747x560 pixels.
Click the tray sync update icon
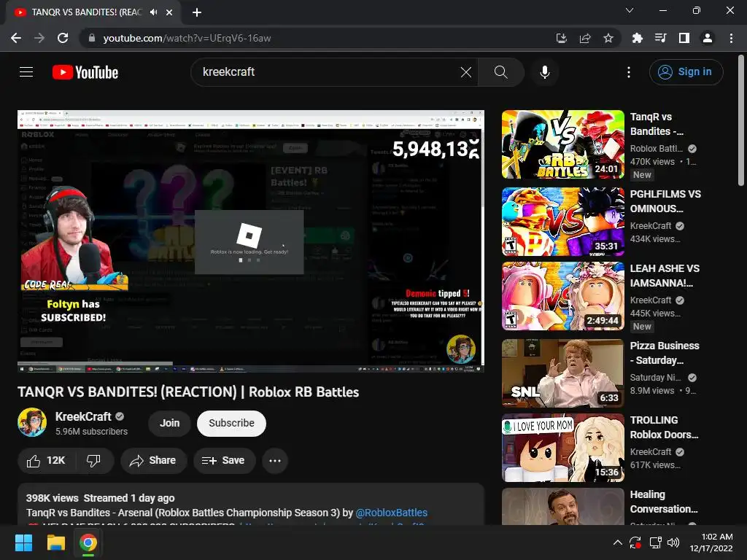635,542
